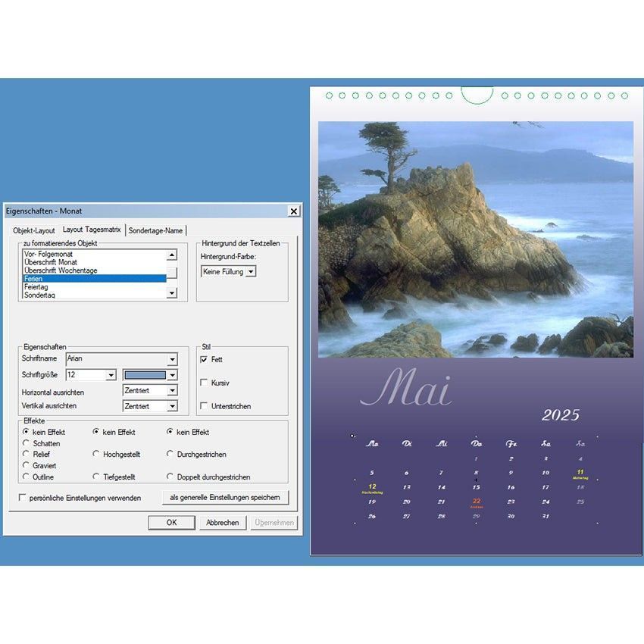Close the Eigenschaften - Monat dialog
The image size is (644, 644).
point(293,211)
